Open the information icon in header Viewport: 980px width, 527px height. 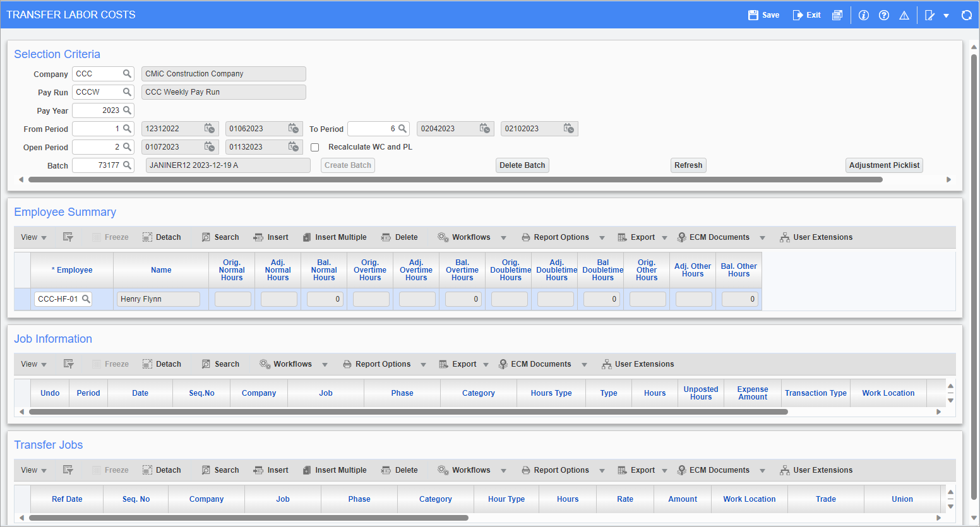click(864, 15)
